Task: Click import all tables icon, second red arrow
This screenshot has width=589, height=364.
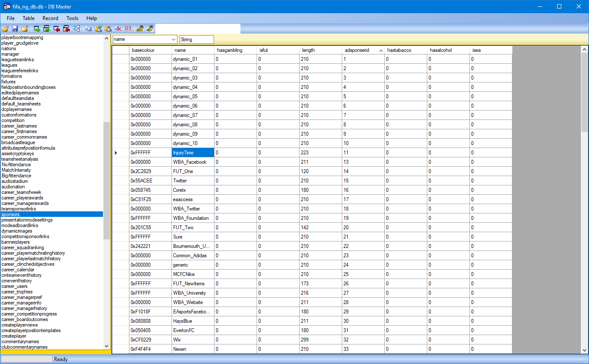Action: click(66, 29)
